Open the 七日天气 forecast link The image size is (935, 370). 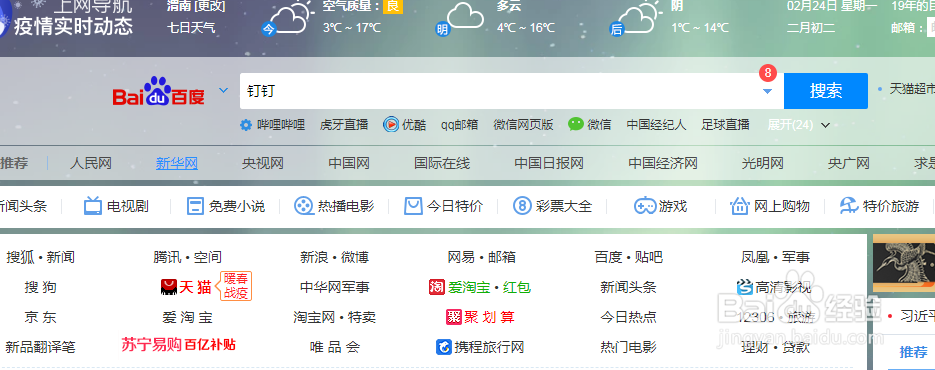(x=191, y=27)
